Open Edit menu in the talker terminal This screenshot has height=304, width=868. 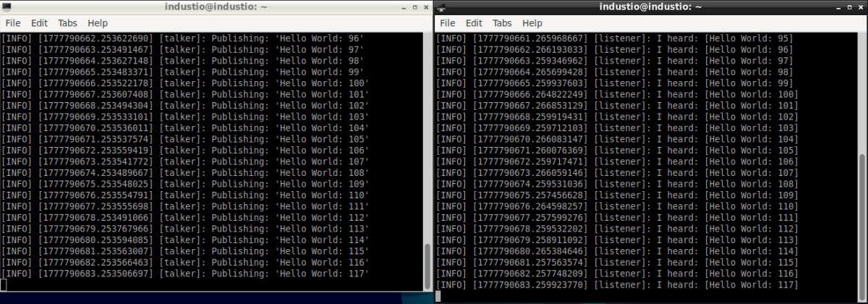(x=38, y=23)
